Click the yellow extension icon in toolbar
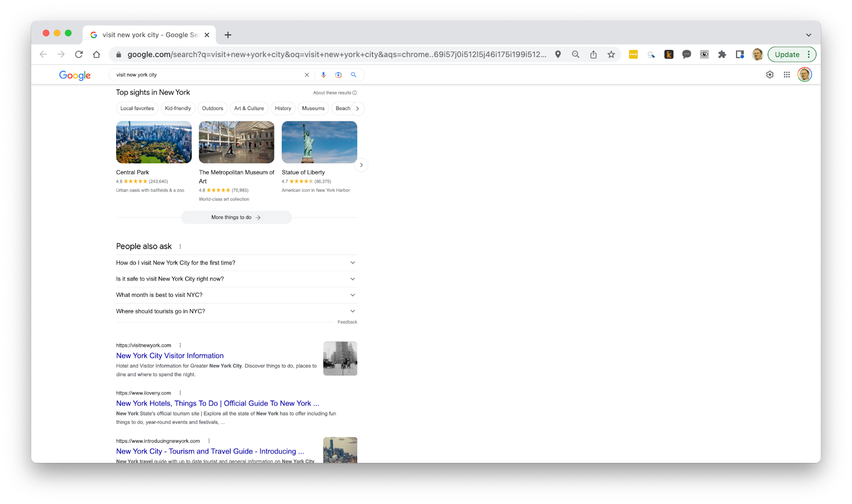This screenshot has width=852, height=504. pos(633,54)
